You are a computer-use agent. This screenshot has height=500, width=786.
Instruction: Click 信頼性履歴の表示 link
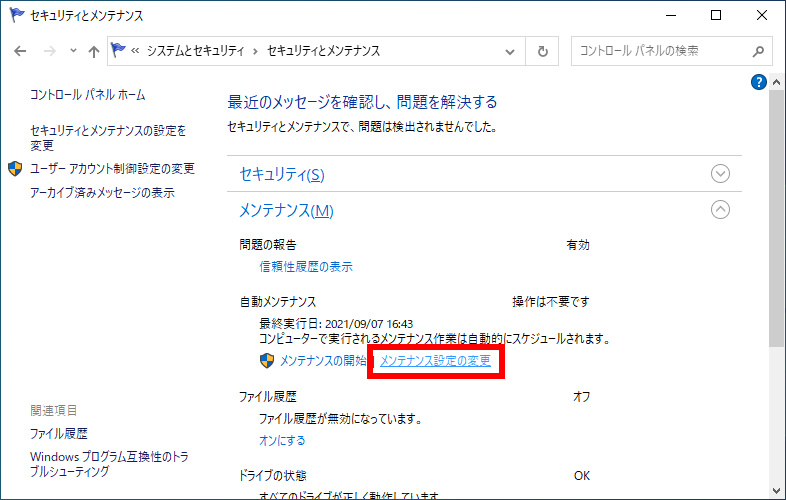click(306, 267)
